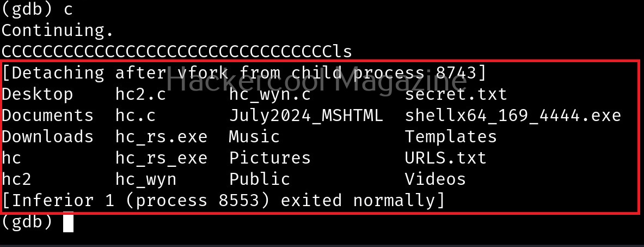Click the secret.txt file name

tap(456, 94)
